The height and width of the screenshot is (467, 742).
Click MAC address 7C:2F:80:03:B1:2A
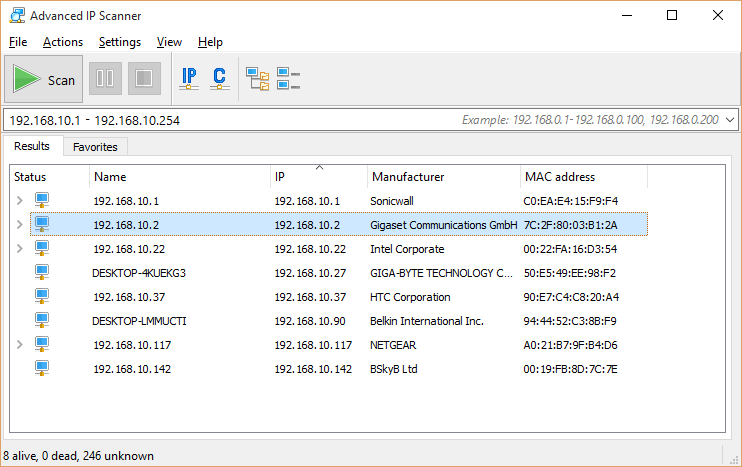pyautogui.click(x=571, y=225)
